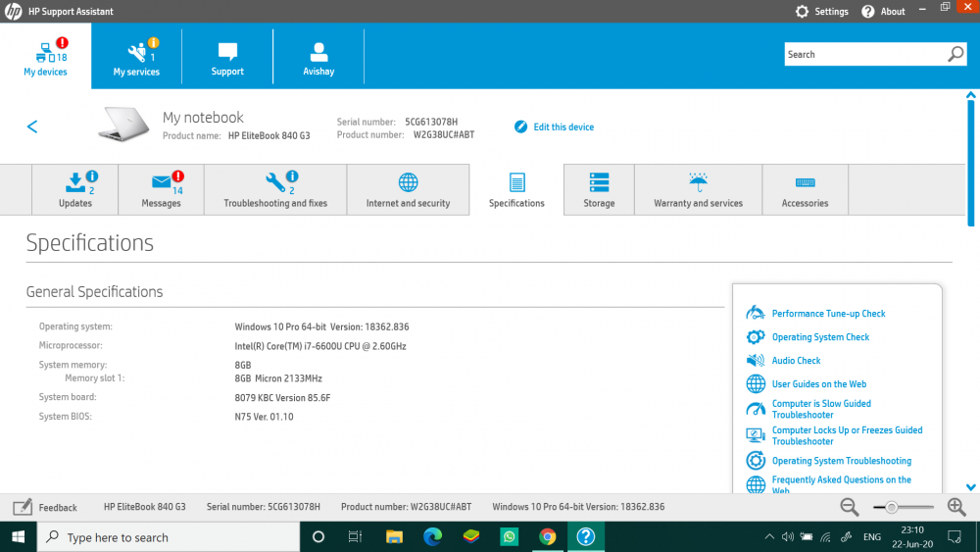Open the Avishay profile section
Image resolution: width=980 pixels, height=552 pixels.
(318, 56)
